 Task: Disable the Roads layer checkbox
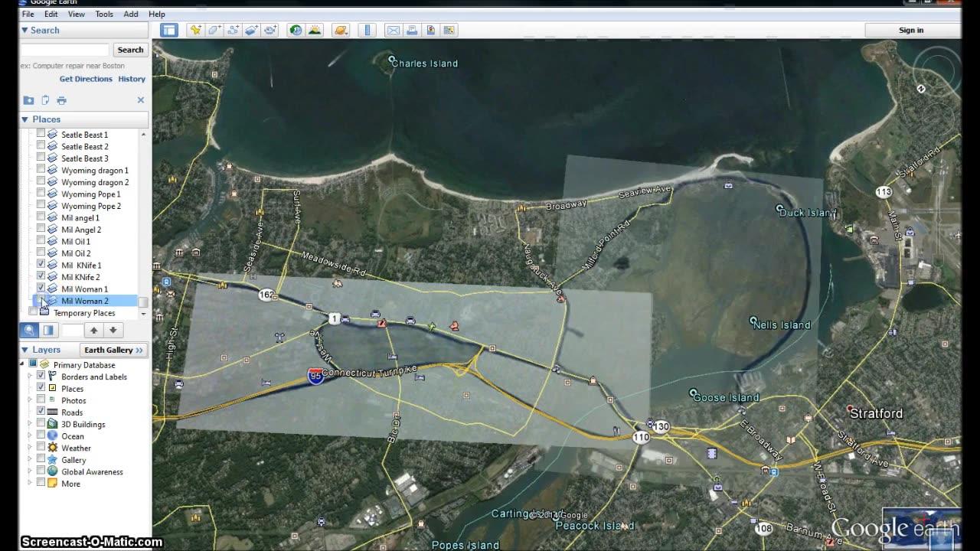pyautogui.click(x=41, y=412)
